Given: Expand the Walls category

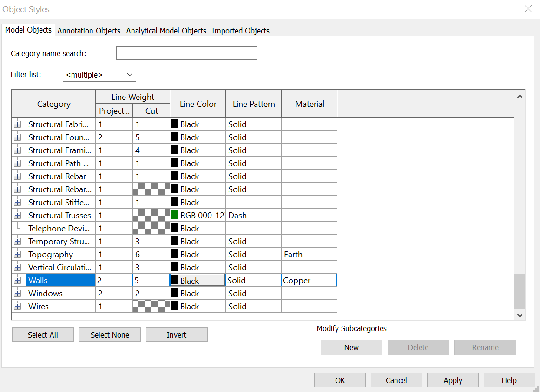Looking at the screenshot, I should click(x=17, y=281).
